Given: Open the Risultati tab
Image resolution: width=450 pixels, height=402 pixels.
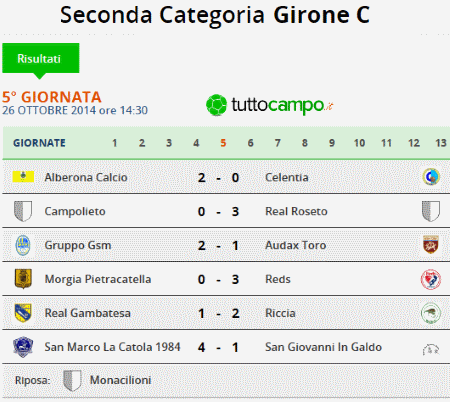Looking at the screenshot, I should pyautogui.click(x=41, y=59).
